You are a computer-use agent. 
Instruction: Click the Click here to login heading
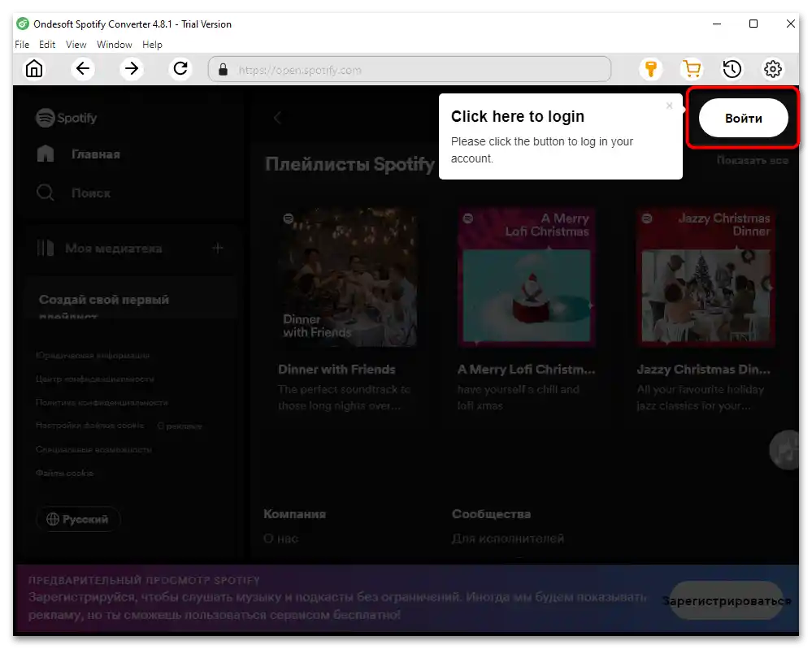click(x=517, y=116)
